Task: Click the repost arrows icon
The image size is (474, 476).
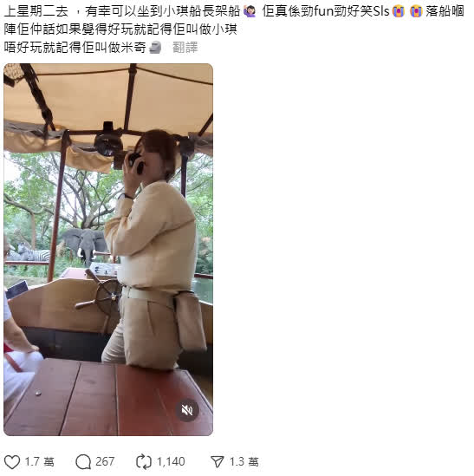Action: click(144, 462)
